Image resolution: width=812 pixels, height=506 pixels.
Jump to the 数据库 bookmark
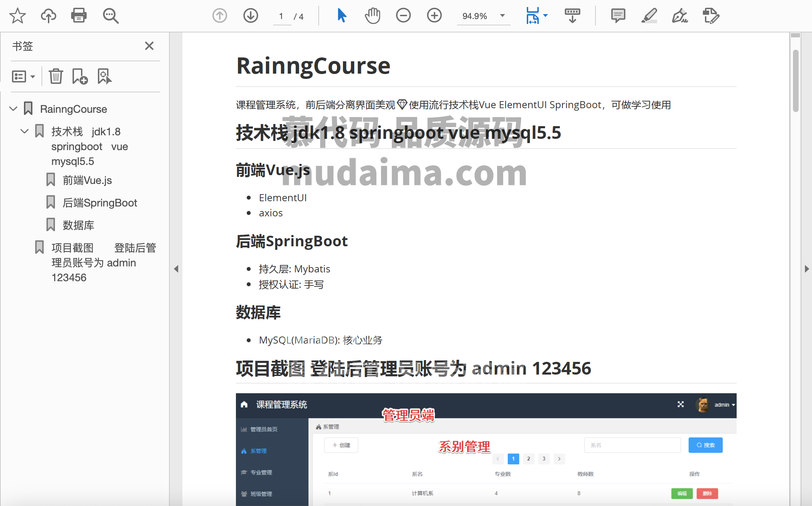pyautogui.click(x=78, y=225)
